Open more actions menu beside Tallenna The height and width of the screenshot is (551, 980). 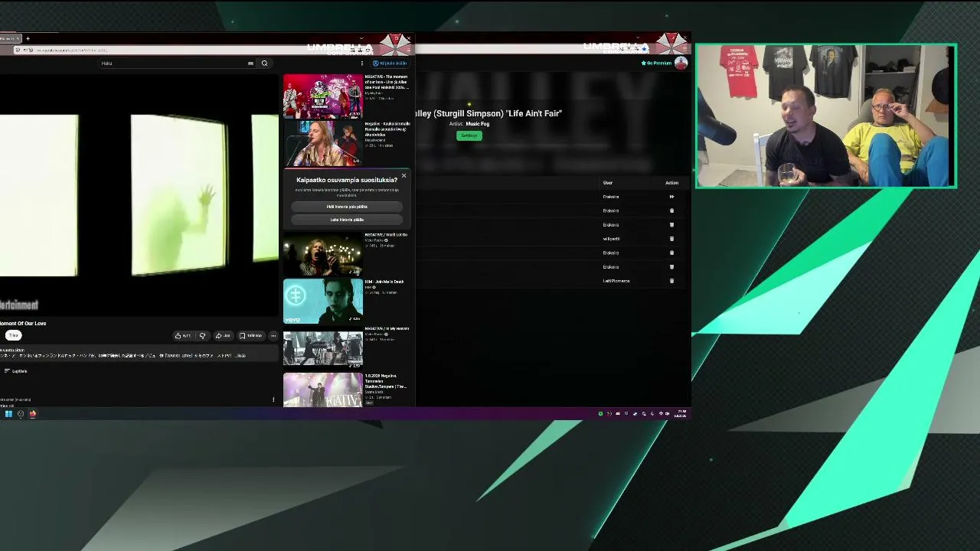click(273, 335)
